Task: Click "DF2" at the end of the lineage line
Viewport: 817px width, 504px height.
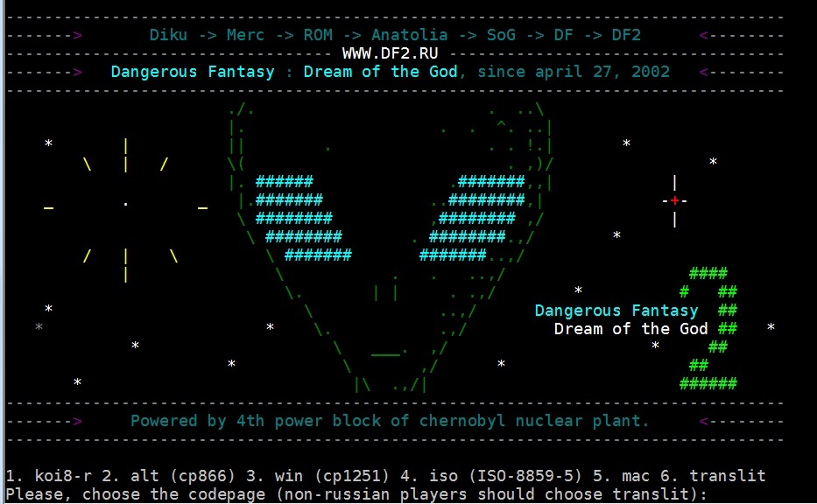Action: coord(626,35)
